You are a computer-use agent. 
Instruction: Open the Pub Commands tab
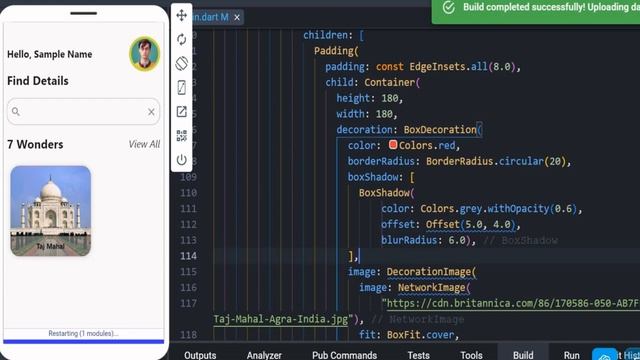pyautogui.click(x=344, y=355)
